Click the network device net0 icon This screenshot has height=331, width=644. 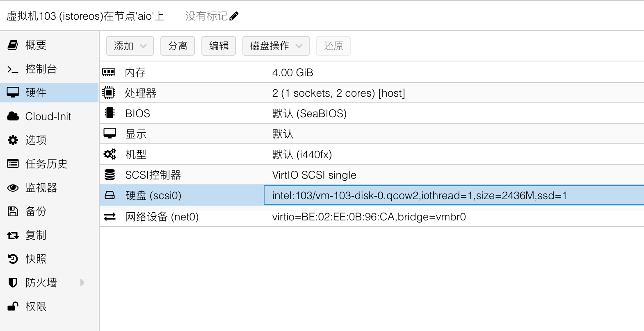[x=110, y=217]
